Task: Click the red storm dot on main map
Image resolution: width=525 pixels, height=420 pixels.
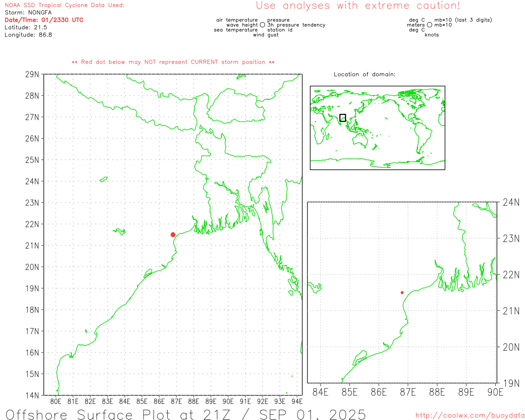Action: coord(173,235)
